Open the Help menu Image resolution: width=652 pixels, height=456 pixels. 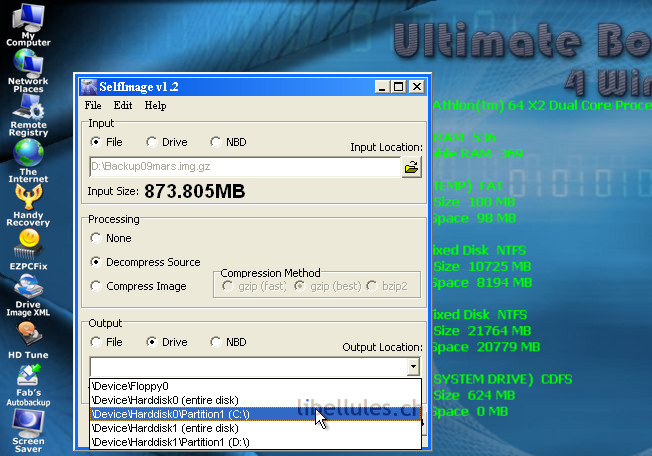pos(156,106)
